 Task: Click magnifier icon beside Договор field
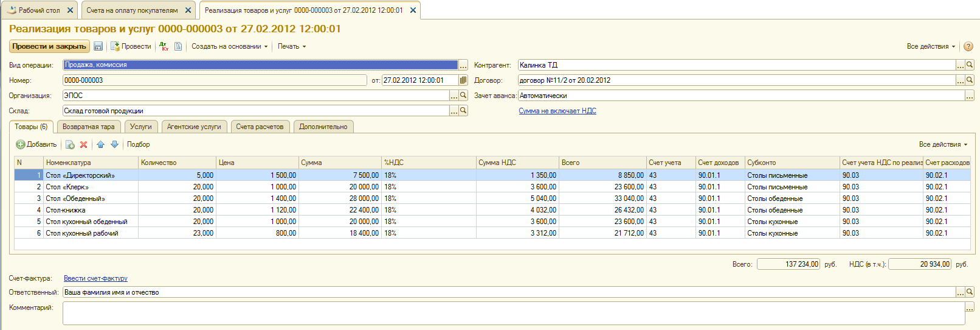click(970, 80)
